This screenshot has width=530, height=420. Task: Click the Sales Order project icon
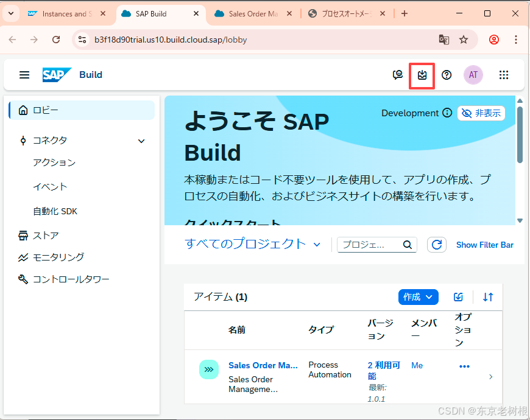(209, 369)
